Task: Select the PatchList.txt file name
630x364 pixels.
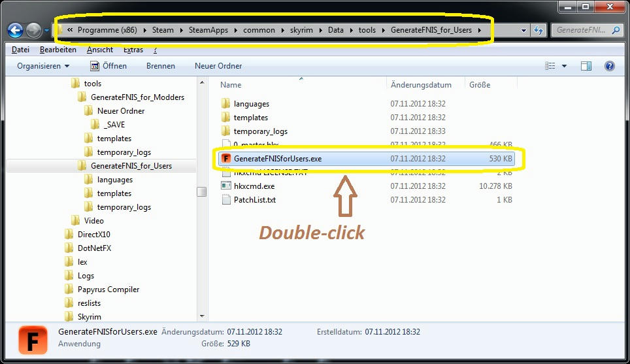Action: pos(255,200)
